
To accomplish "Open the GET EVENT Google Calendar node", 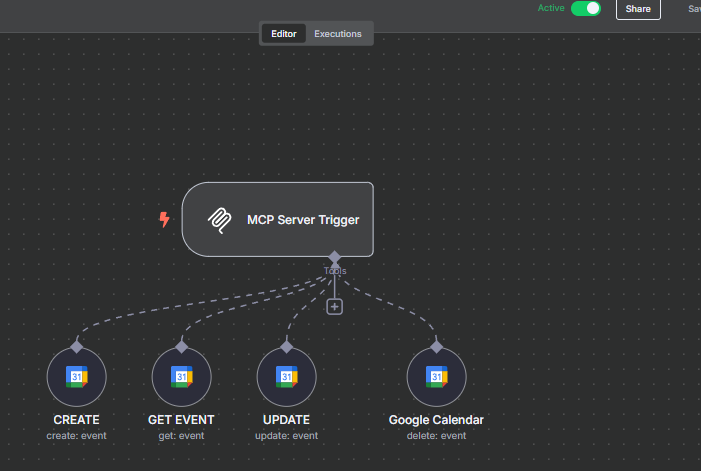I will pyautogui.click(x=182, y=377).
